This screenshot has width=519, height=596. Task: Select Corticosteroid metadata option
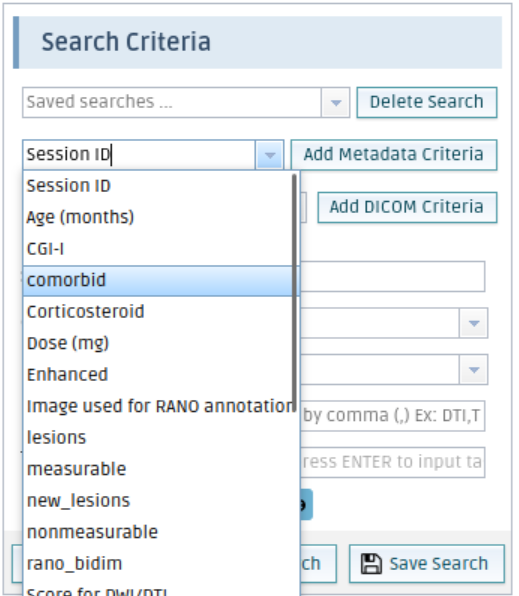click(x=158, y=312)
